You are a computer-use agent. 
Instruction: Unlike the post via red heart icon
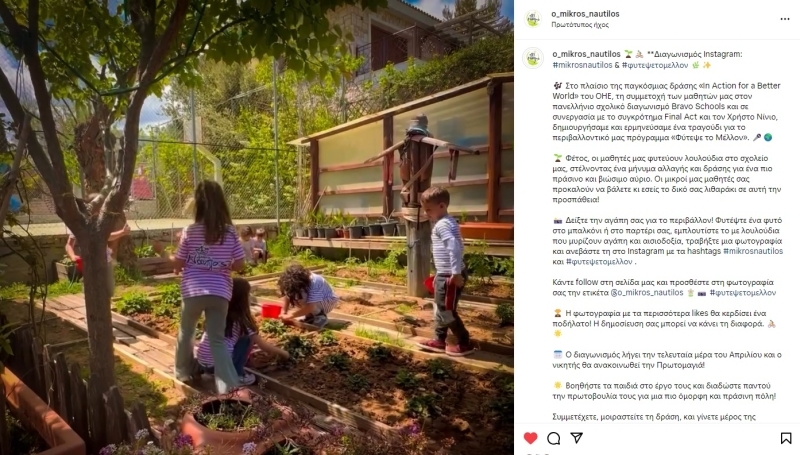pos(531,438)
